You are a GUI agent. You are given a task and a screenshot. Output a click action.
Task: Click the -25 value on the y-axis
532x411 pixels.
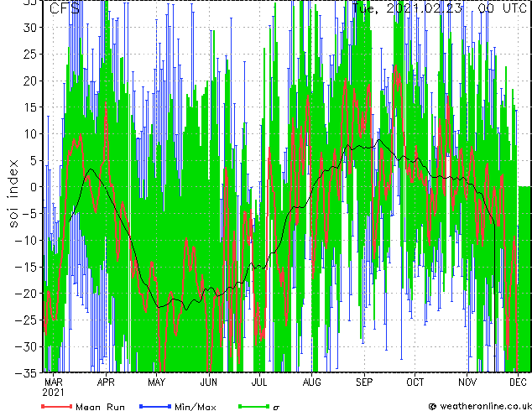[26, 320]
